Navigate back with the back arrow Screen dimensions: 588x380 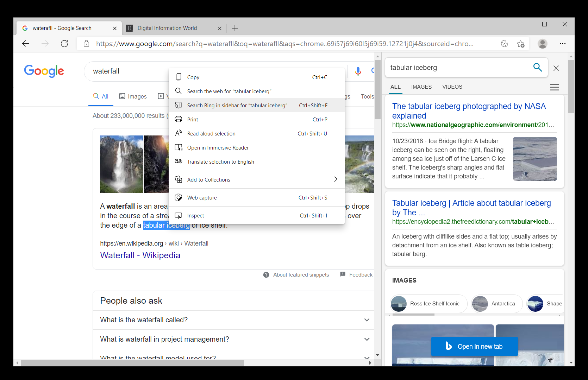pyautogui.click(x=25, y=44)
